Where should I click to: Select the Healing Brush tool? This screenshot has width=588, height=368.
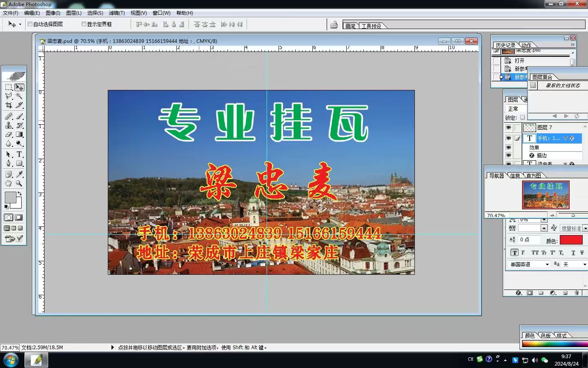pos(9,116)
